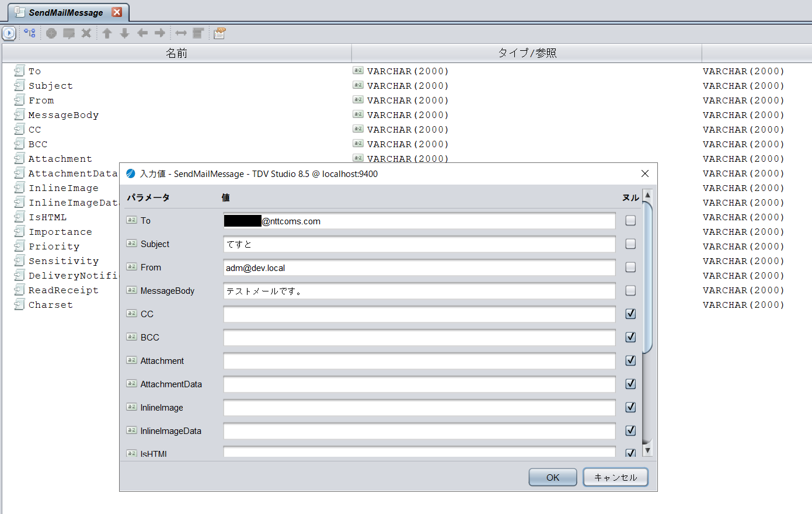This screenshot has width=812, height=514.
Task: Click the move down arrow icon
Action: 124,33
